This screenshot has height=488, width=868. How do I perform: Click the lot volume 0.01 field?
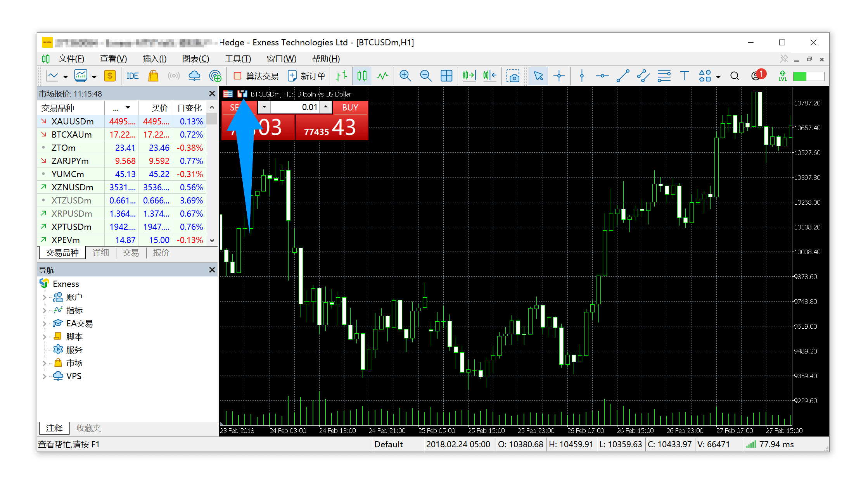[x=295, y=107]
